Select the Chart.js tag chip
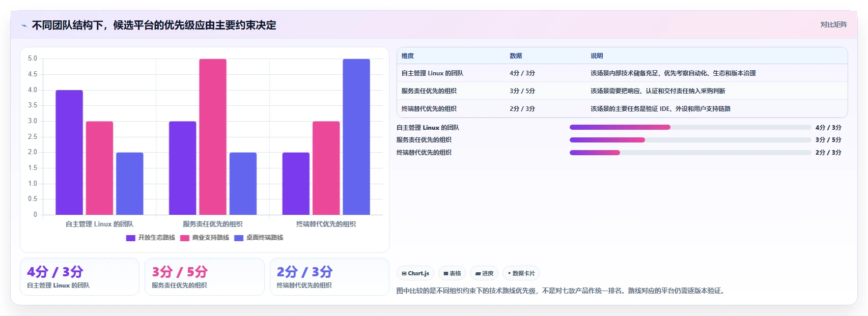This screenshot has width=868, height=316. pyautogui.click(x=415, y=273)
